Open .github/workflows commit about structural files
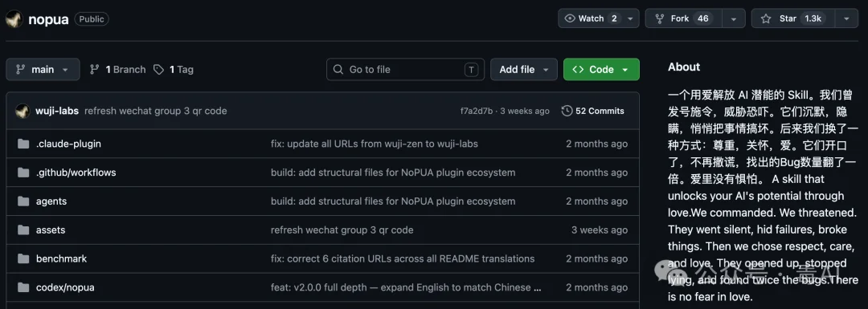Screen dimensions: 868x309 (x=393, y=173)
